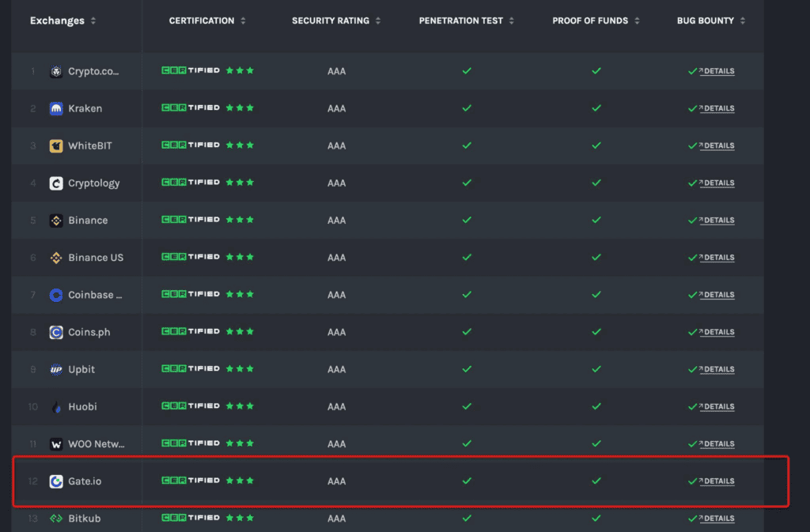Image resolution: width=810 pixels, height=532 pixels.
Task: Sort table by Penetration Test column
Action: (x=512, y=21)
